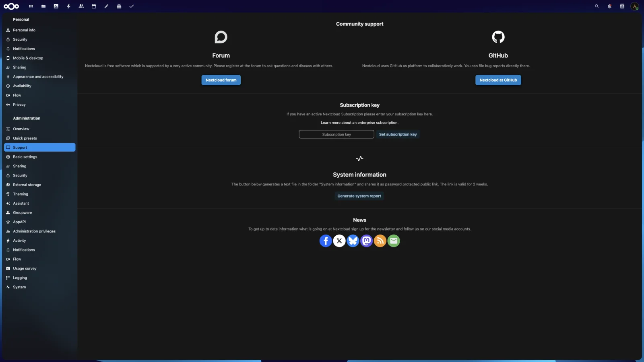The image size is (644, 362).
Task: Open the Deck app icon
Action: (x=119, y=6)
